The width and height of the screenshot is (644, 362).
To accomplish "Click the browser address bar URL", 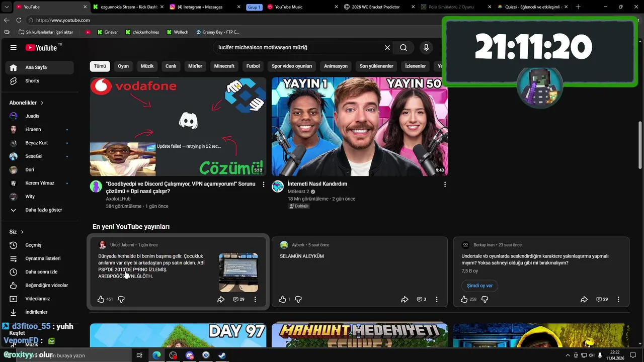I will pos(63,20).
